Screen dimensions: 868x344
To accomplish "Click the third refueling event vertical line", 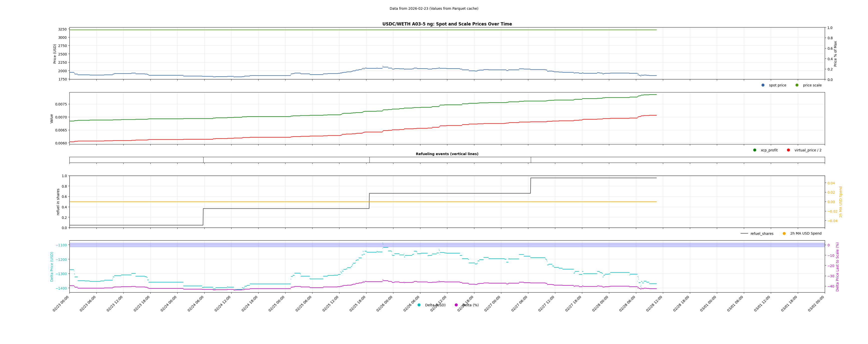I will point(531,160).
